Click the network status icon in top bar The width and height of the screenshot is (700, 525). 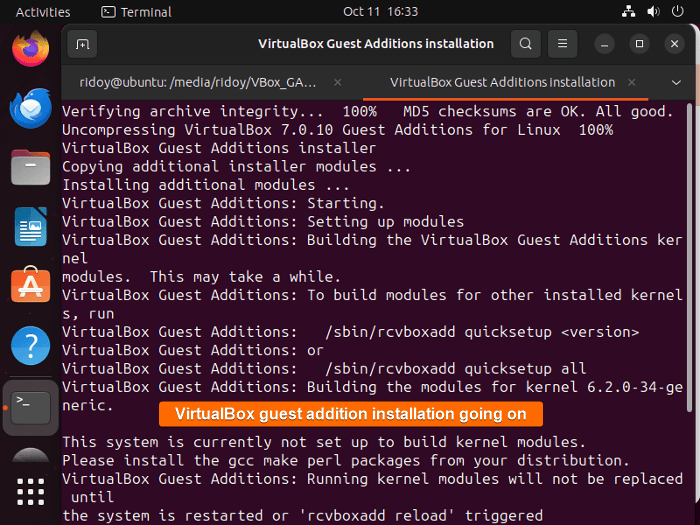tap(629, 12)
